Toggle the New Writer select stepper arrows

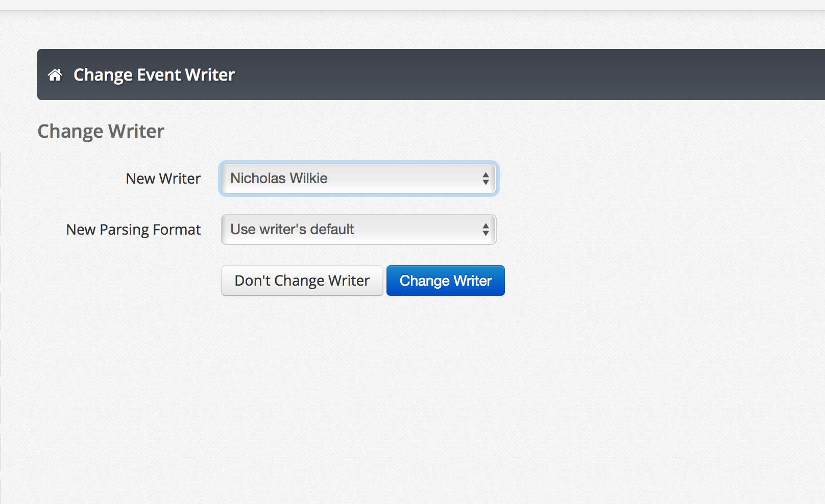pyautogui.click(x=486, y=179)
